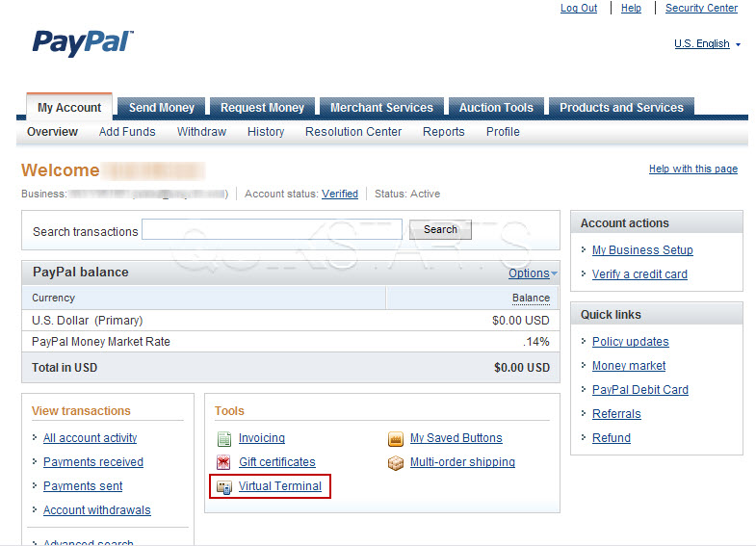Screen dimensions: 756x546
Task: Click the Multi-order shipping box icon
Action: coord(396,463)
